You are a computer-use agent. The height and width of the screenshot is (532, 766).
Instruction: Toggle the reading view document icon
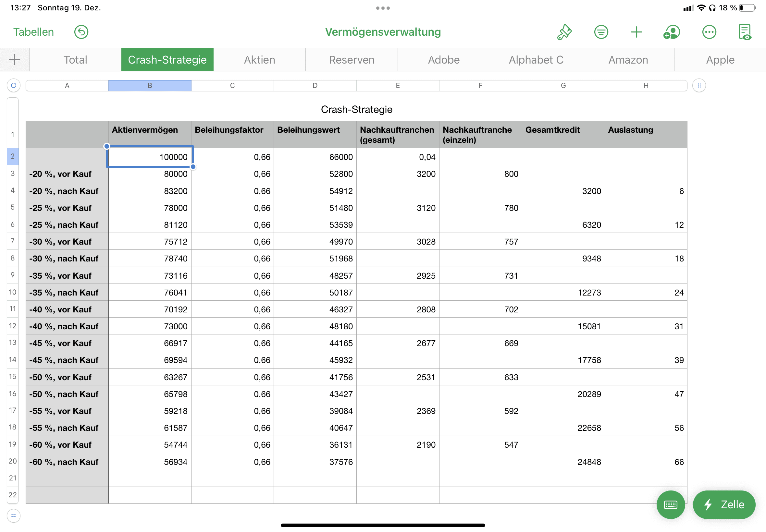(745, 32)
